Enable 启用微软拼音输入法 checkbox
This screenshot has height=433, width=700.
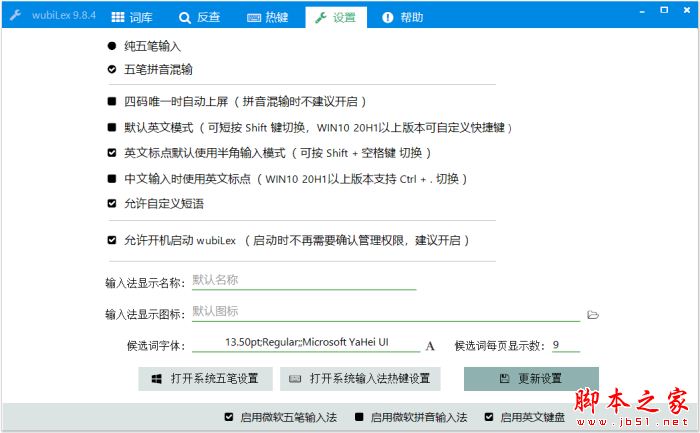point(359,417)
